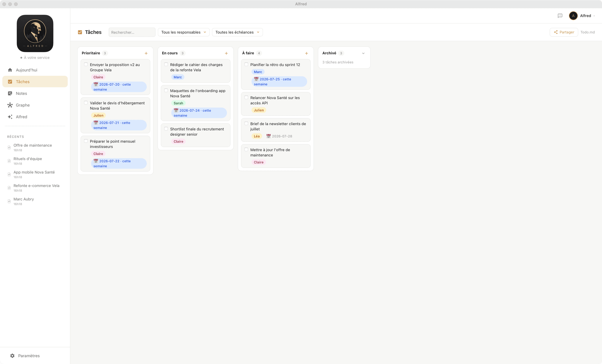Open the Aujourd'hui home icon
This screenshot has height=364, width=602.
click(x=10, y=70)
